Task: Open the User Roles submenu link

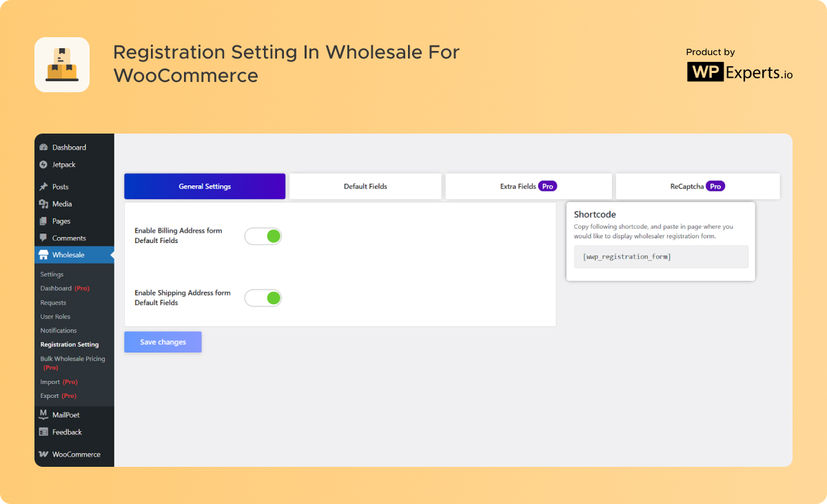Action: point(55,317)
